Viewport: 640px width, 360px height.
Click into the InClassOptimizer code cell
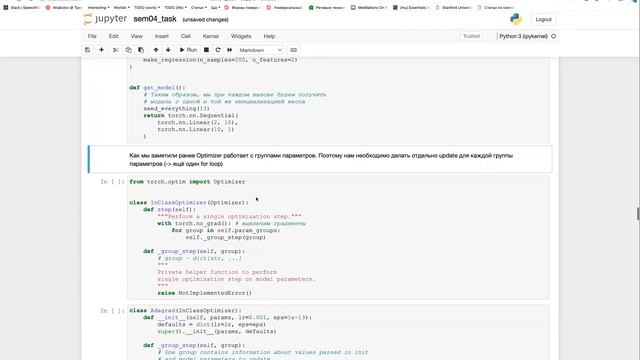tap(338, 238)
